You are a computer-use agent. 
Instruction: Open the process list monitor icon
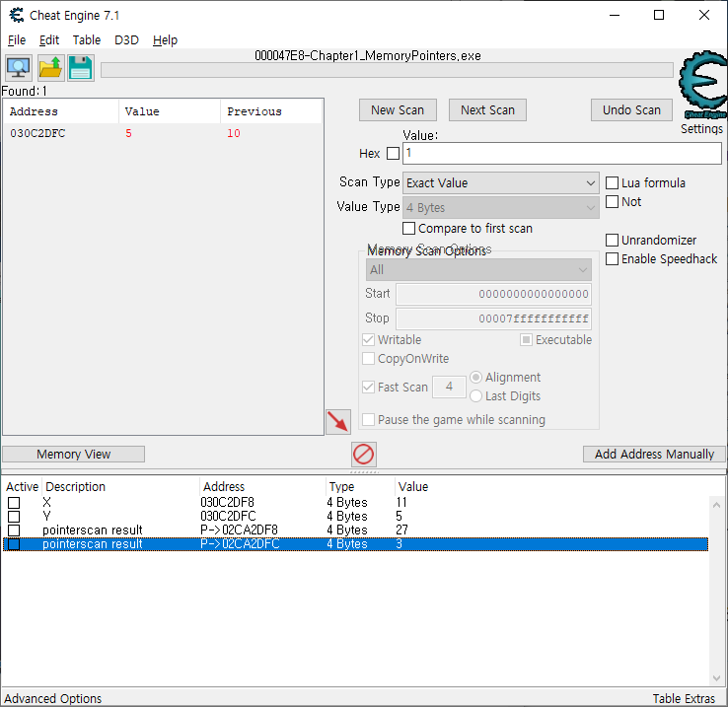[x=19, y=68]
